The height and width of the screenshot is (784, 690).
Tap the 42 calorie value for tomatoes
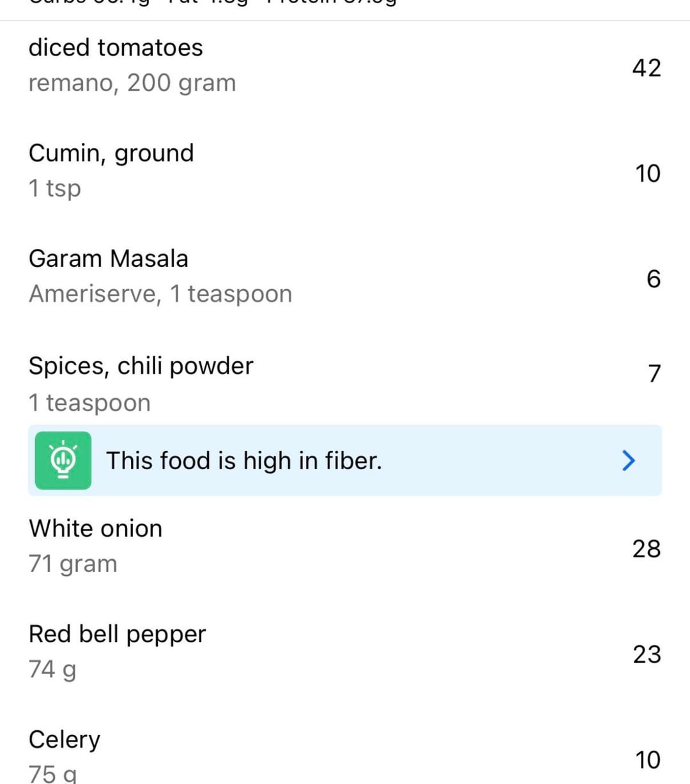646,68
